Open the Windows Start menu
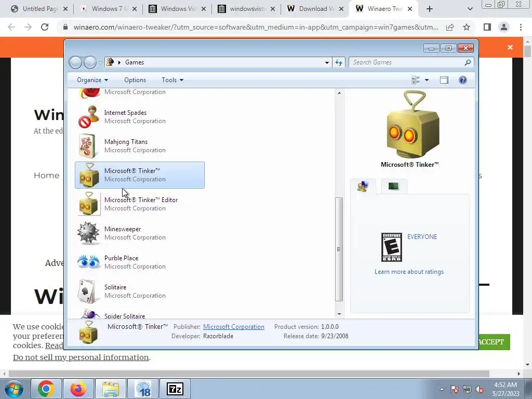This screenshot has width=532, height=399. [14, 389]
